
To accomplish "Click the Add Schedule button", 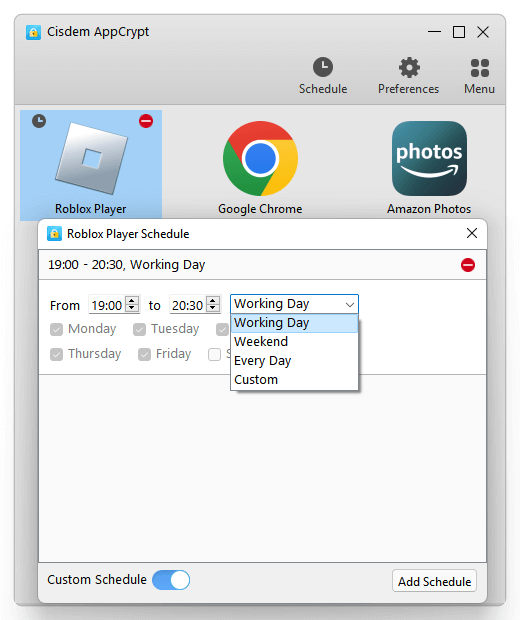I will [434, 581].
